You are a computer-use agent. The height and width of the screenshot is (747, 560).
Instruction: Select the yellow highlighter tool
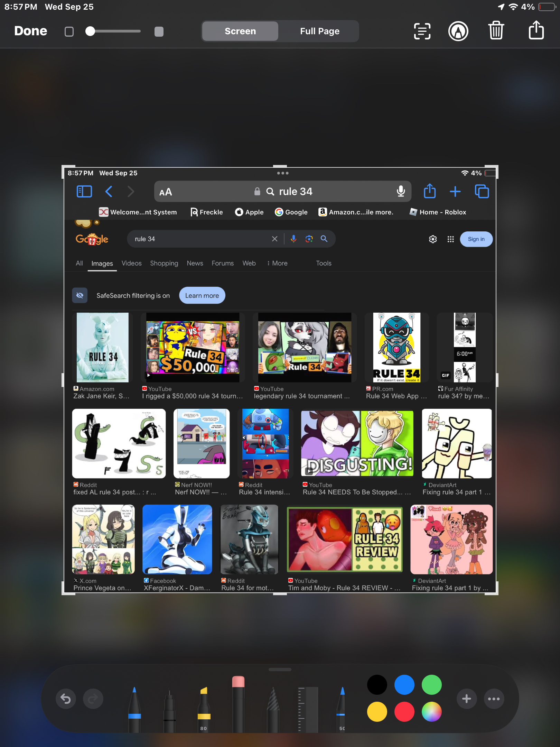click(x=204, y=709)
